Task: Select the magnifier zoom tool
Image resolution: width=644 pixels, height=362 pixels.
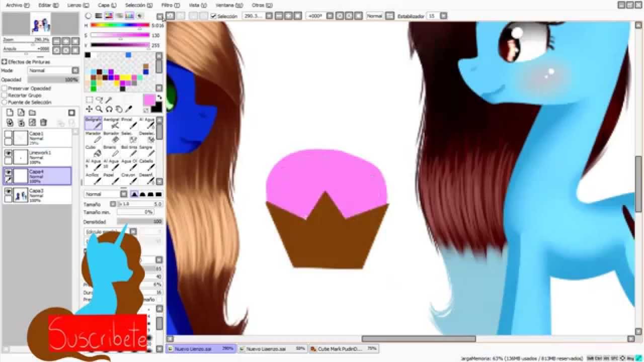Action: tap(99, 109)
